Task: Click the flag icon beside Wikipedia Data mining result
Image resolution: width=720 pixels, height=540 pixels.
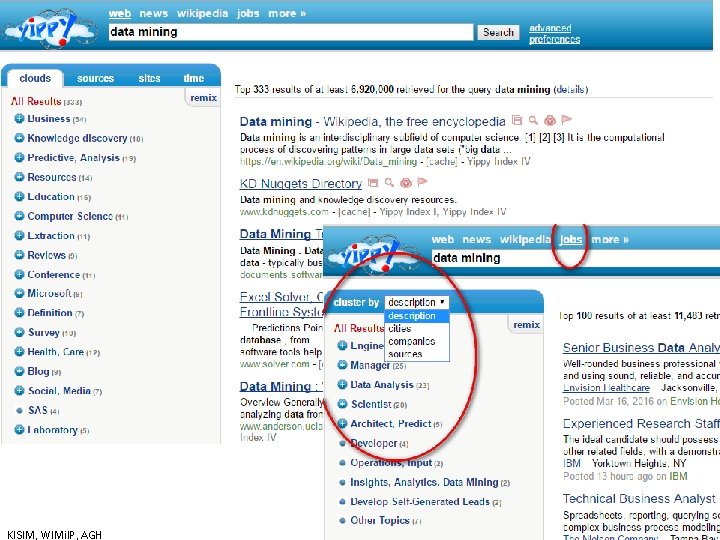Action: tap(567, 120)
